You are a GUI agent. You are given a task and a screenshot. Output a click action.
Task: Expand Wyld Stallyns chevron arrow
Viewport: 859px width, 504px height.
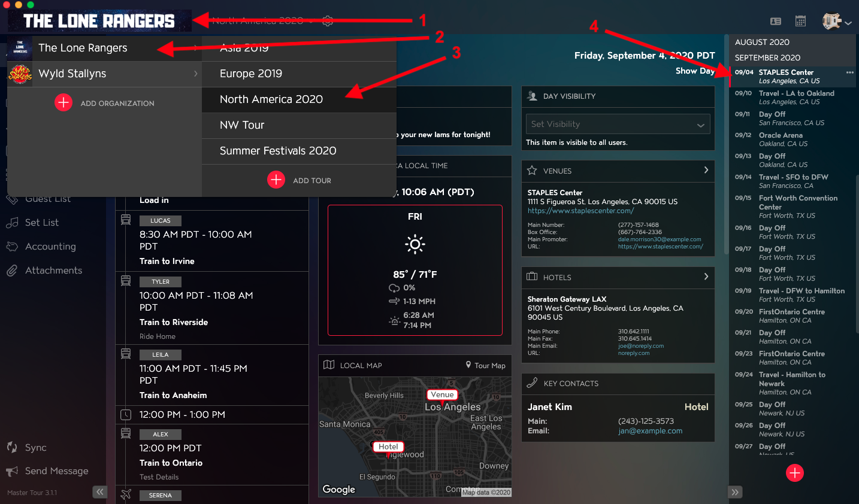coord(195,74)
